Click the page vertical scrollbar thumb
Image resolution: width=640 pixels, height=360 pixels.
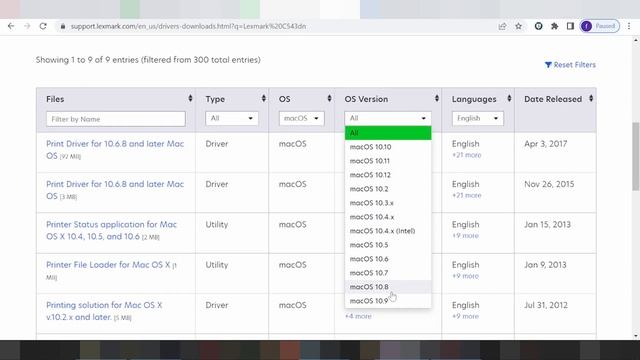[x=636, y=156]
